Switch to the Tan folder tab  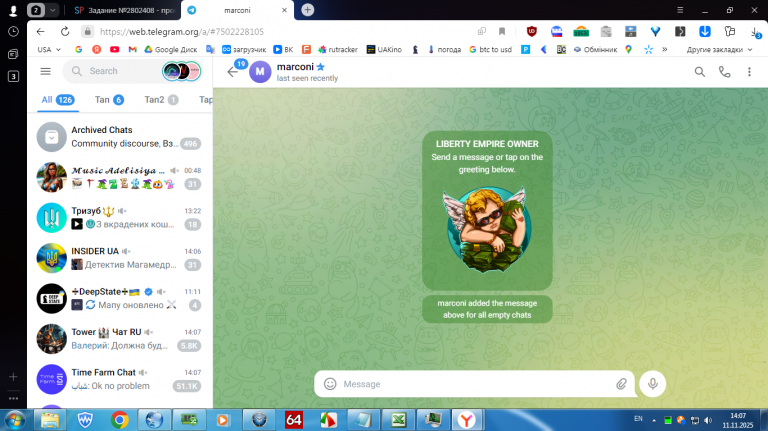[x=109, y=100]
